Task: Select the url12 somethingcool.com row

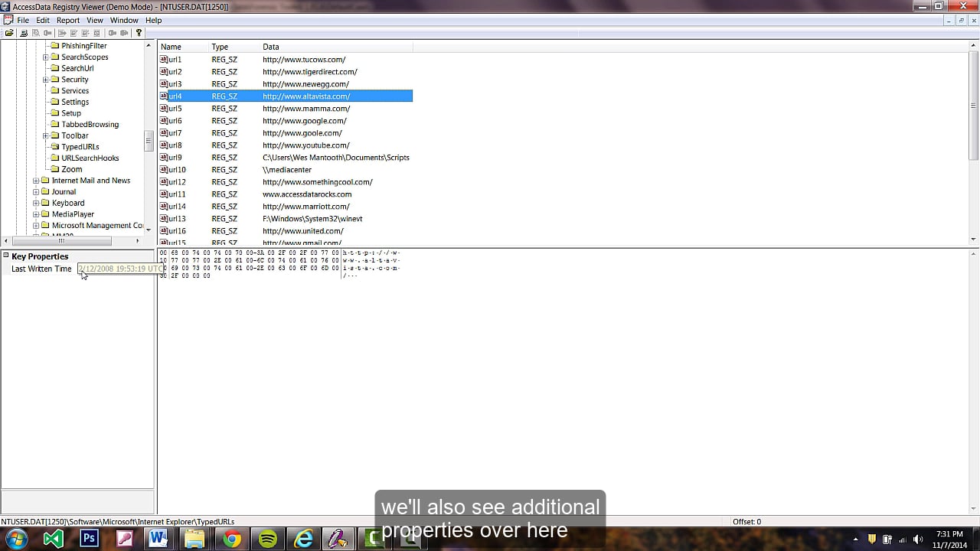Action: point(286,182)
